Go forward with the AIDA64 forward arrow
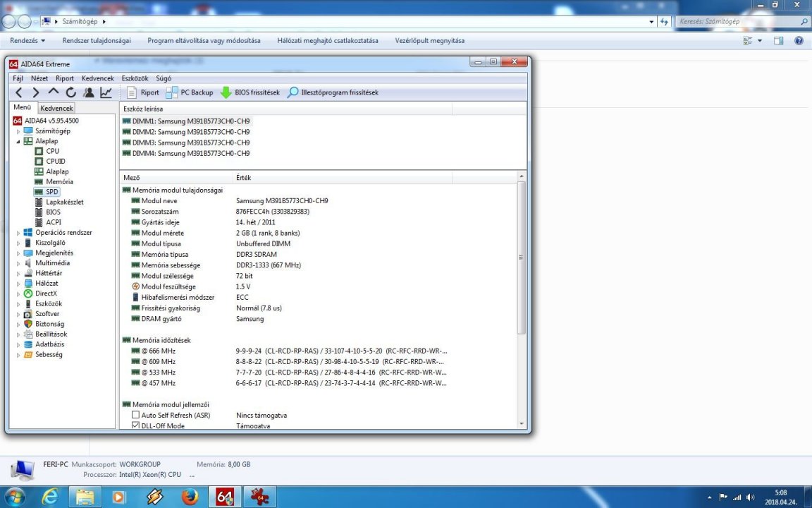 36,93
